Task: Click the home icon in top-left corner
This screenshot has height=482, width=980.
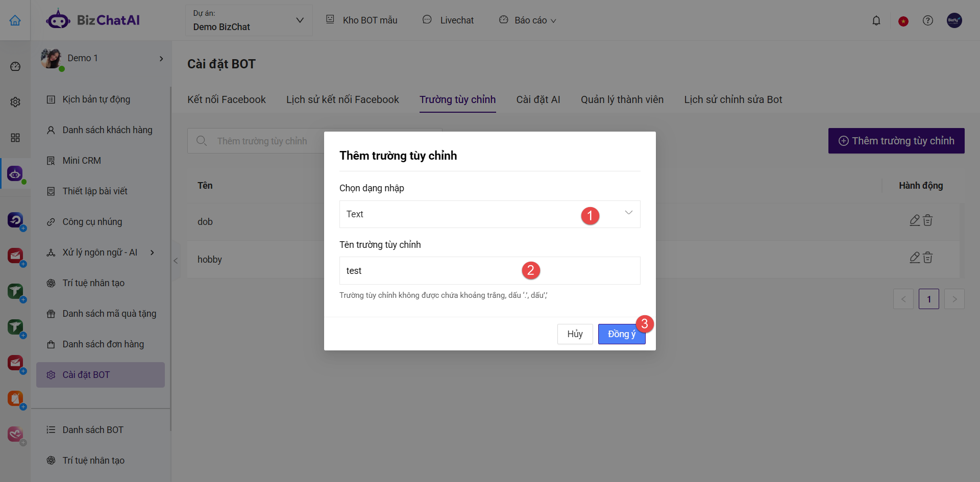Action: (15, 20)
